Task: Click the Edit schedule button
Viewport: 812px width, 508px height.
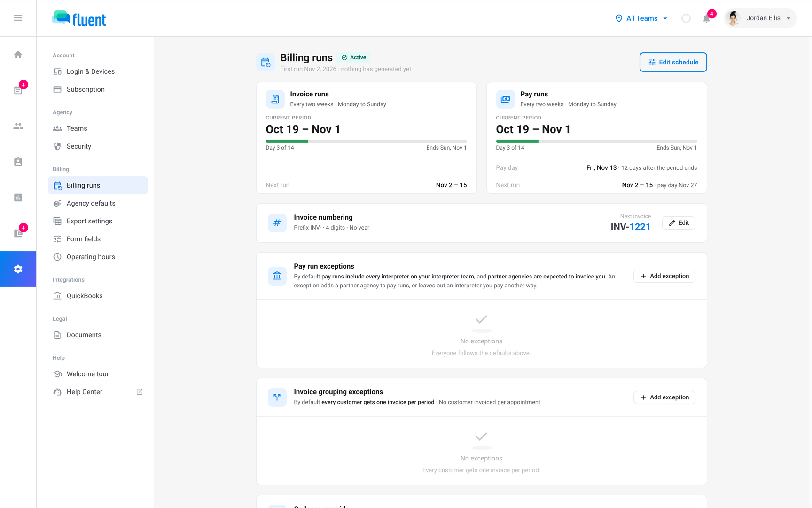Action: 673,62
